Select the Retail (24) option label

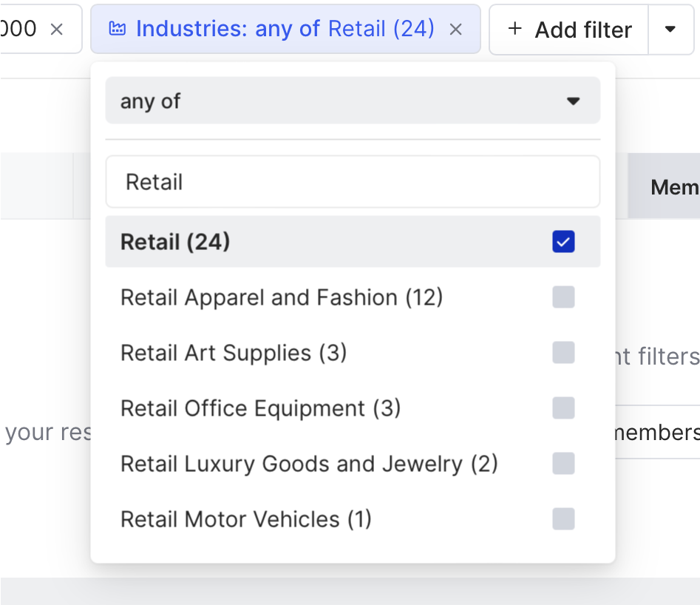pyautogui.click(x=175, y=242)
